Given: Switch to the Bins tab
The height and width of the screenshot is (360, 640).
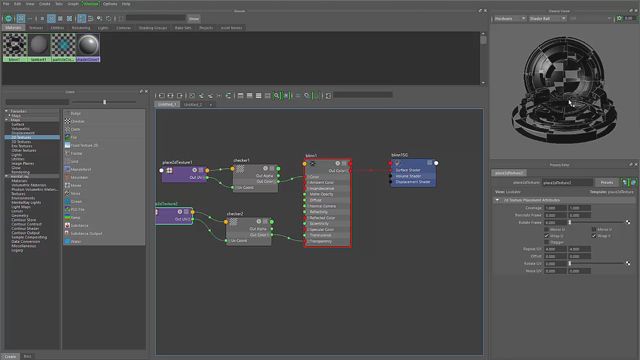Looking at the screenshot, I should click(x=27, y=356).
